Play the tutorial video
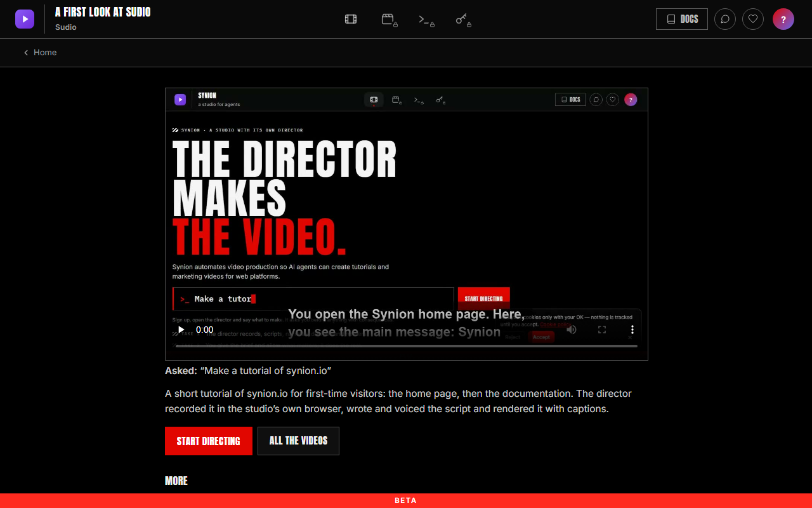The image size is (812, 508). click(x=181, y=330)
